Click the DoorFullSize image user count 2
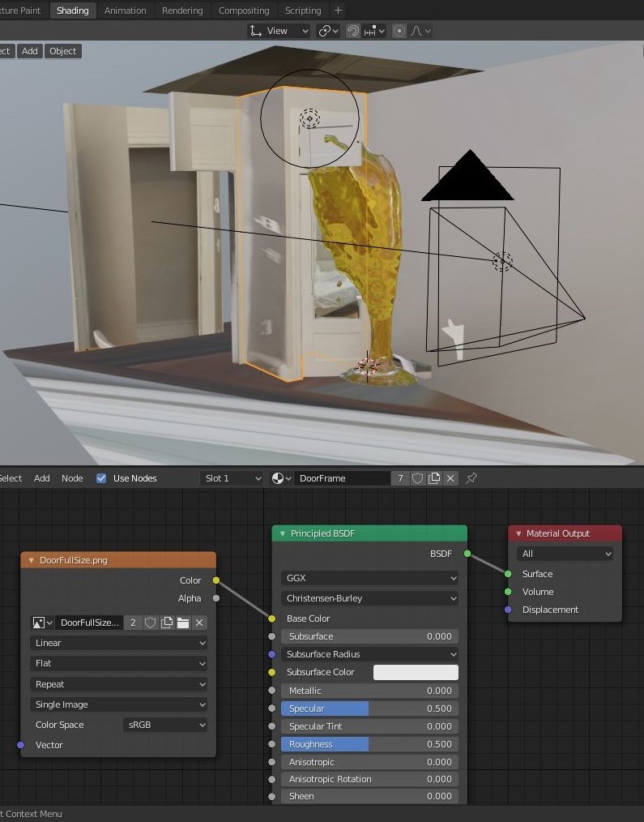644x822 pixels. (133, 623)
